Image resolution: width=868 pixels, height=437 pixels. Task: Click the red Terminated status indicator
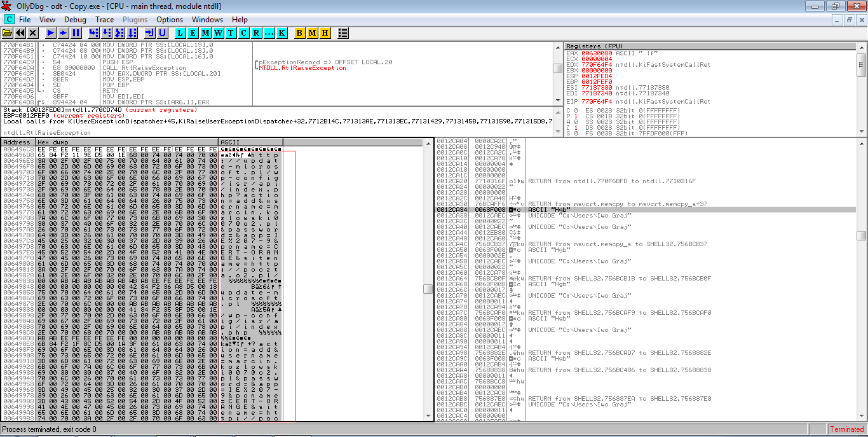coord(847,429)
